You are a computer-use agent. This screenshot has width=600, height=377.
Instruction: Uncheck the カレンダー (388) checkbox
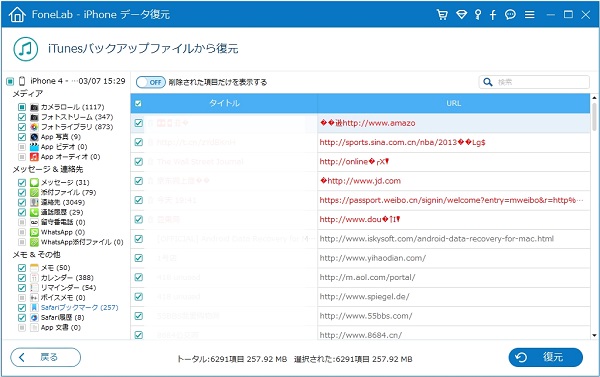22,278
